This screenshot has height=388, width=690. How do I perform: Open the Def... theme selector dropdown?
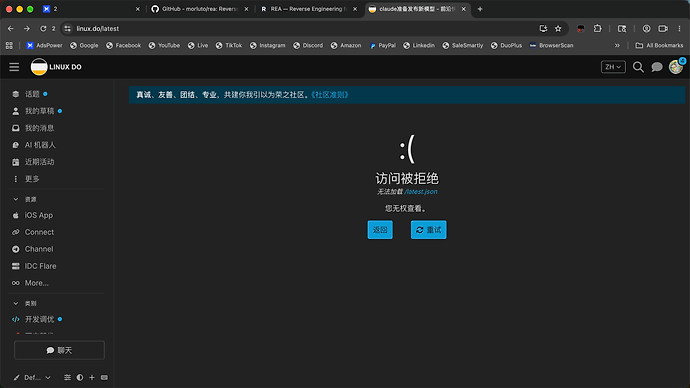pyautogui.click(x=37, y=377)
